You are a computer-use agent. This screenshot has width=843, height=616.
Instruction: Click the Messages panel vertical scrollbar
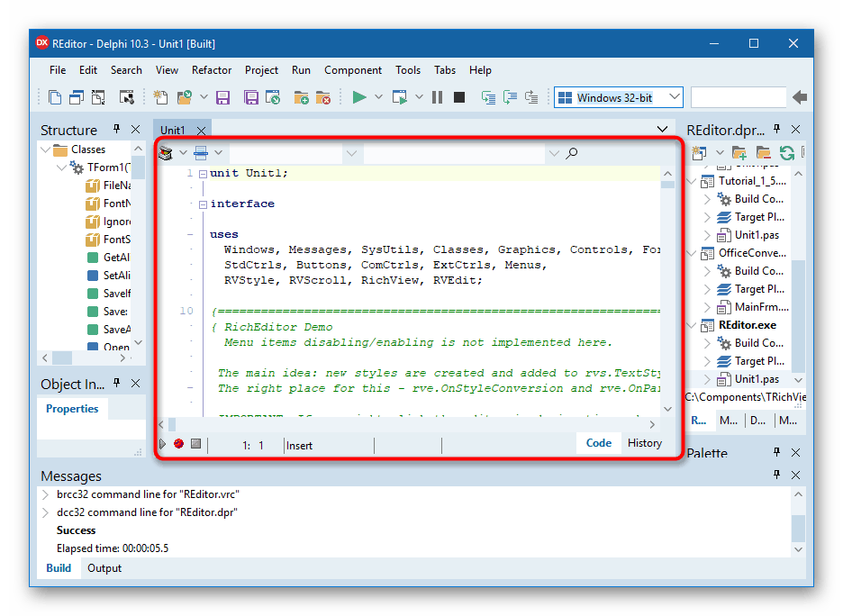coord(798,521)
